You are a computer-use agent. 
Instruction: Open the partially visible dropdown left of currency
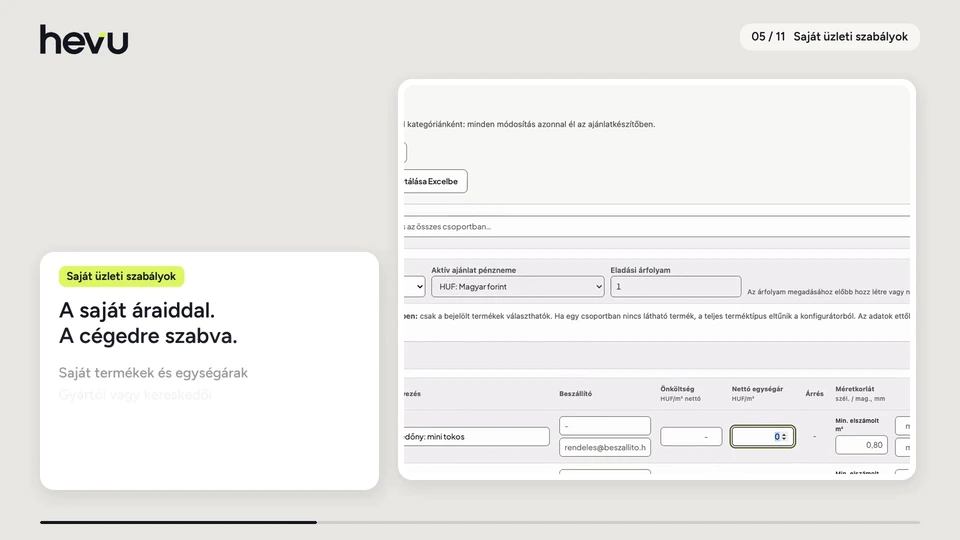click(x=414, y=287)
